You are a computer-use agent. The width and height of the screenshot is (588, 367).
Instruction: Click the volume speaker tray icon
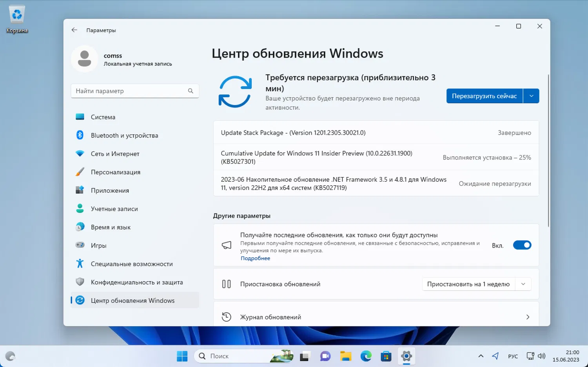541,356
